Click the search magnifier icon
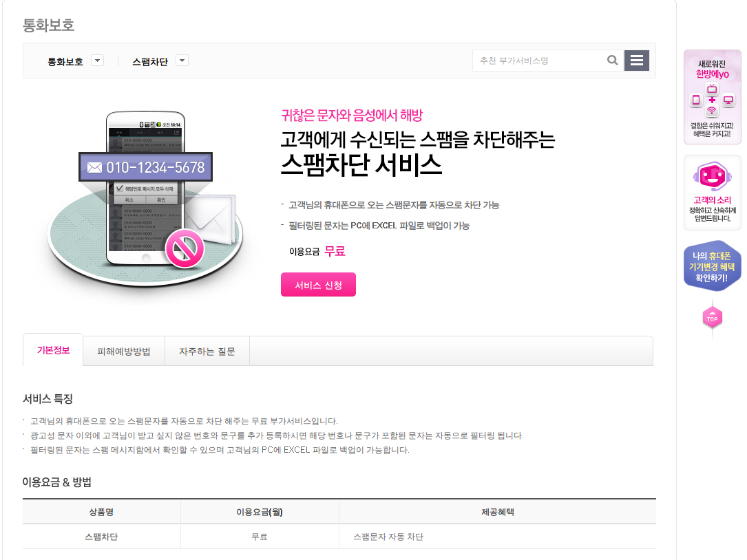The height and width of the screenshot is (560, 747). coord(612,61)
